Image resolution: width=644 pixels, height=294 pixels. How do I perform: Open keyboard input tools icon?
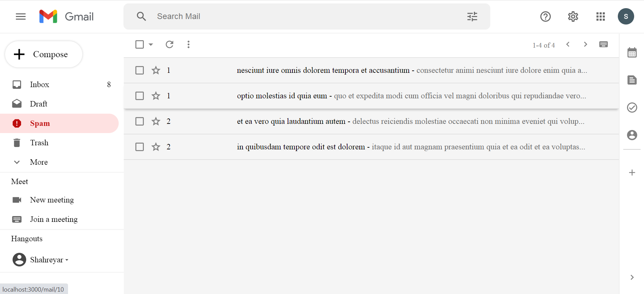604,44
